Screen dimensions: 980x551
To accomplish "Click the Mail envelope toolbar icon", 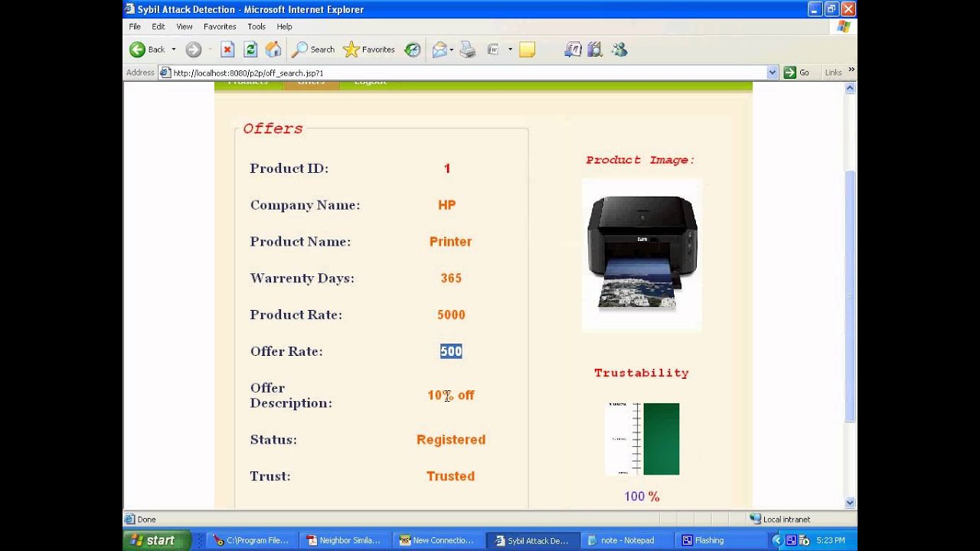I will click(x=439, y=50).
